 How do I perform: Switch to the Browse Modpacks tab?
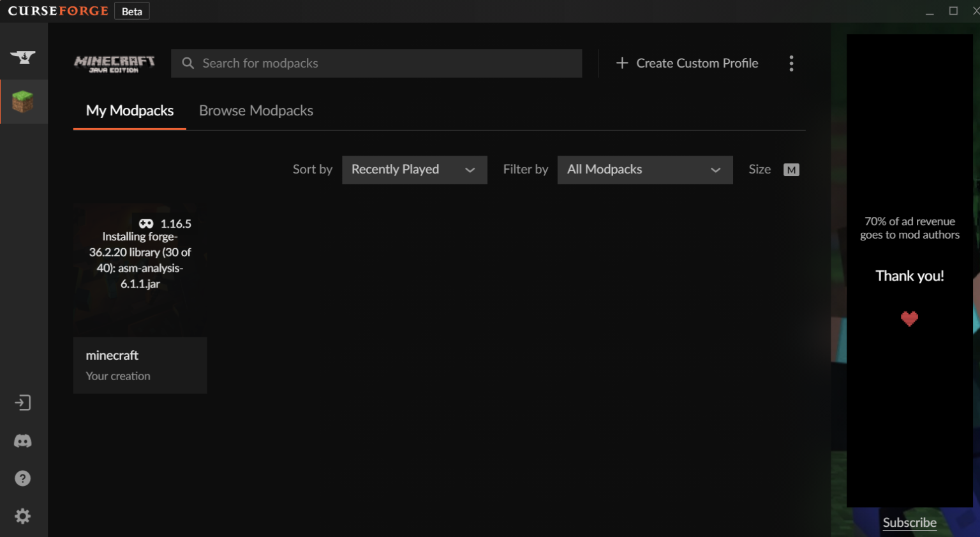point(256,110)
